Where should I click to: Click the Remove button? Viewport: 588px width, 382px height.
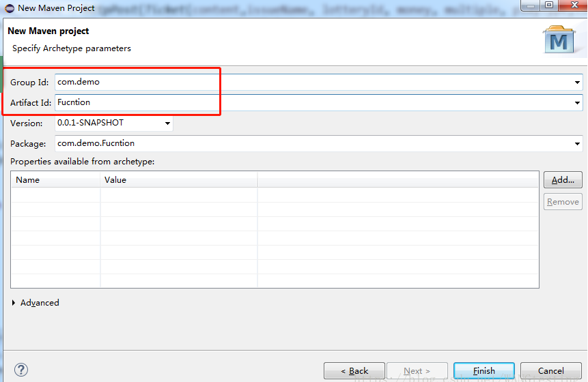(563, 202)
